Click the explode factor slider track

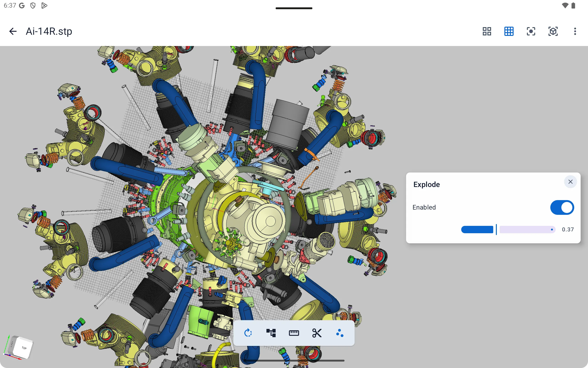tap(508, 230)
